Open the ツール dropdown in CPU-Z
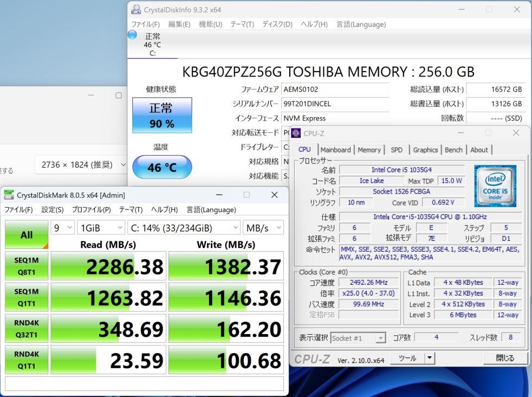The height and width of the screenshot is (397, 532). [x=429, y=358]
